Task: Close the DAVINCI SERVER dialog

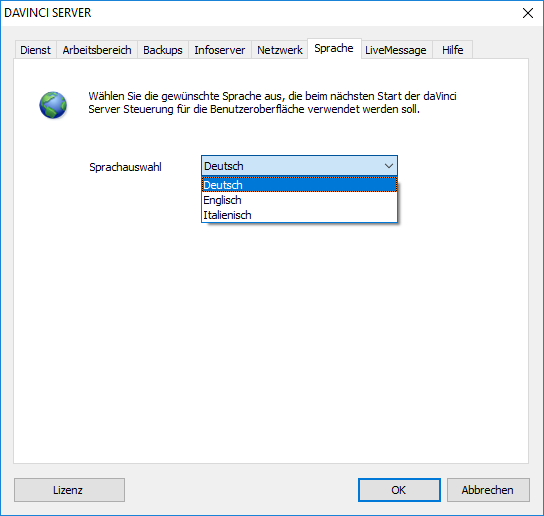Action: [528, 13]
